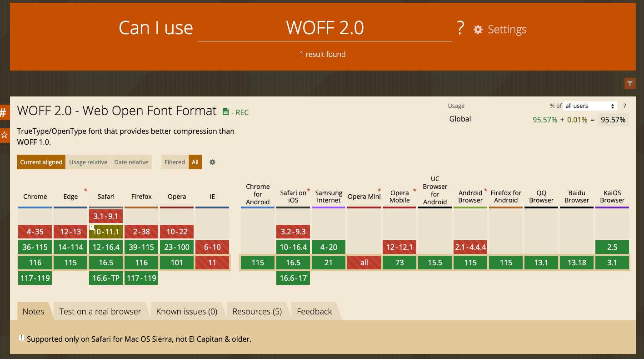Click the QQ Browser header
Viewport: 644px width, 359px height.
point(541,197)
